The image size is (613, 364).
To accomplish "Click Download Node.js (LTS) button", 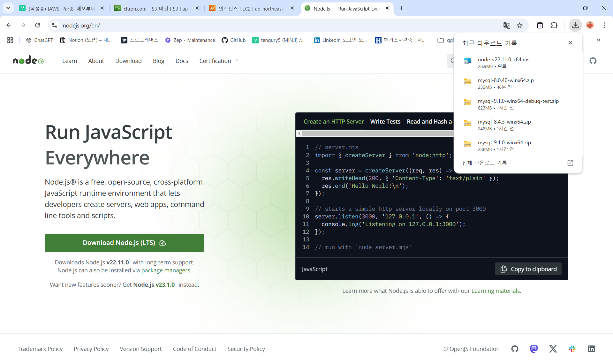I will tap(125, 243).
